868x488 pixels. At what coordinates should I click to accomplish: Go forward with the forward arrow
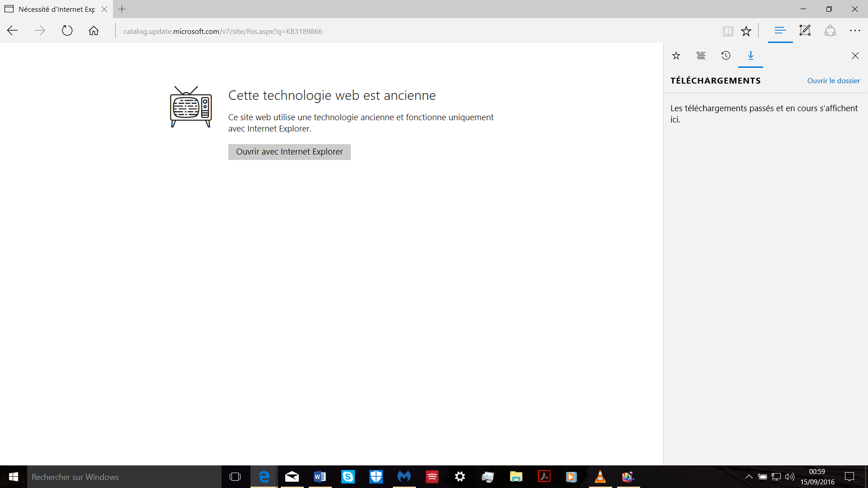click(40, 31)
